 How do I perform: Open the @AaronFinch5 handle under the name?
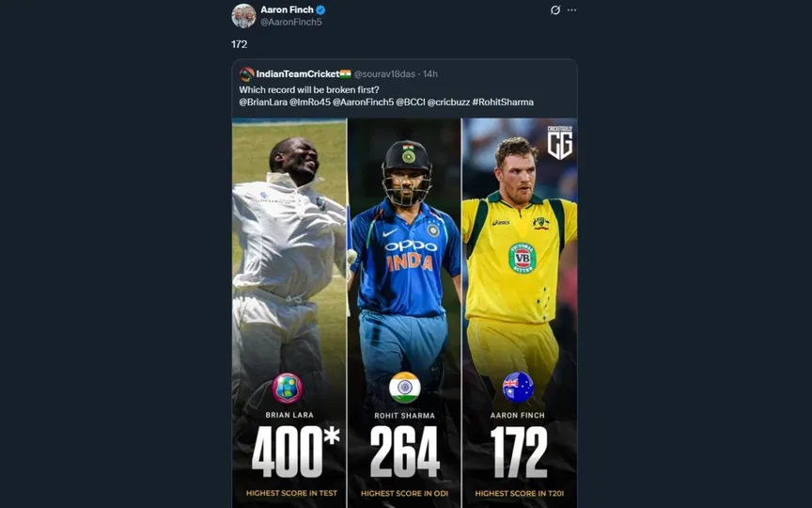(x=290, y=22)
